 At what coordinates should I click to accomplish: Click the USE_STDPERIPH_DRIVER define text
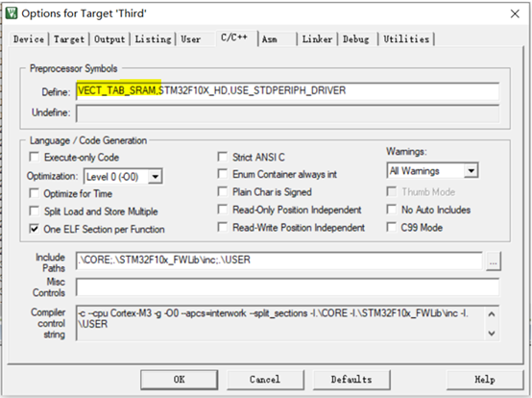288,90
